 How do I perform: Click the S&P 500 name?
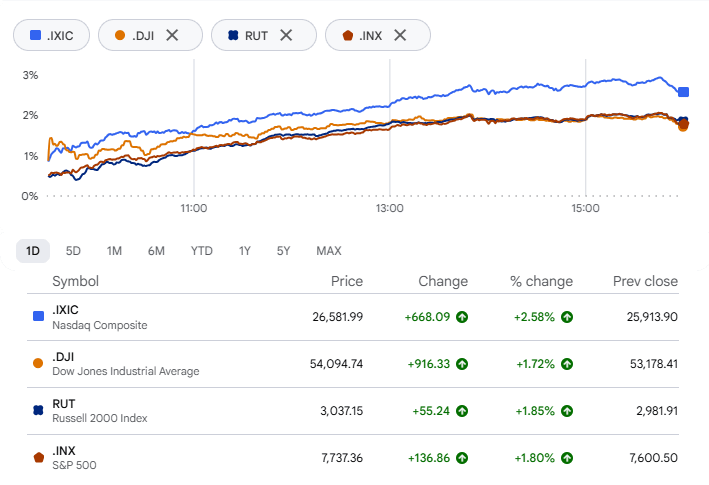[x=74, y=466]
